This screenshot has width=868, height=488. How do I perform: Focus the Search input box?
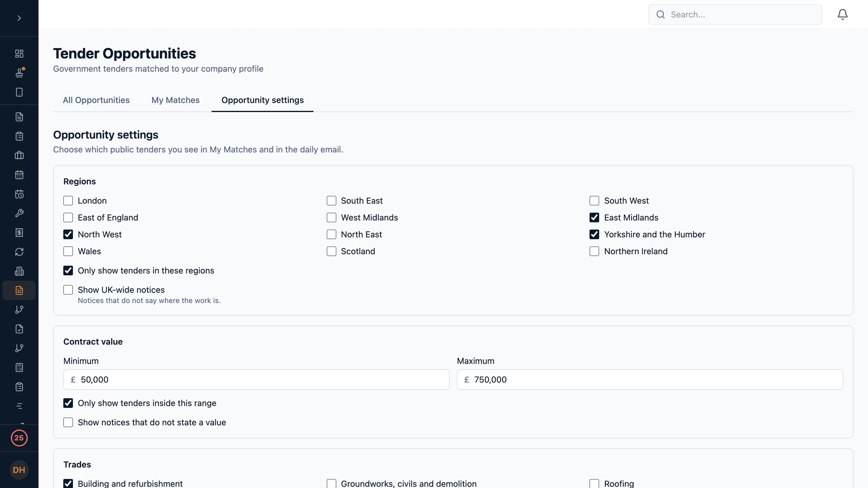click(735, 14)
